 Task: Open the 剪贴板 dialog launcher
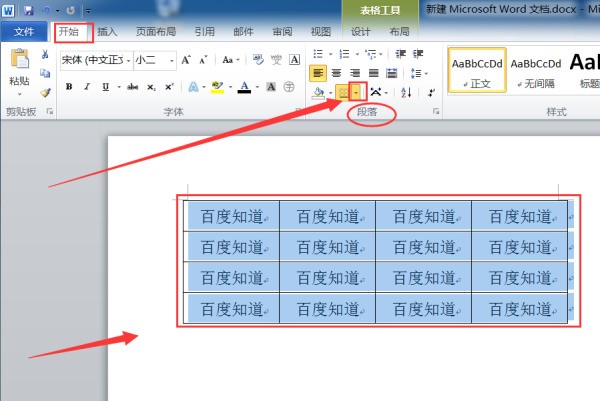[x=49, y=111]
